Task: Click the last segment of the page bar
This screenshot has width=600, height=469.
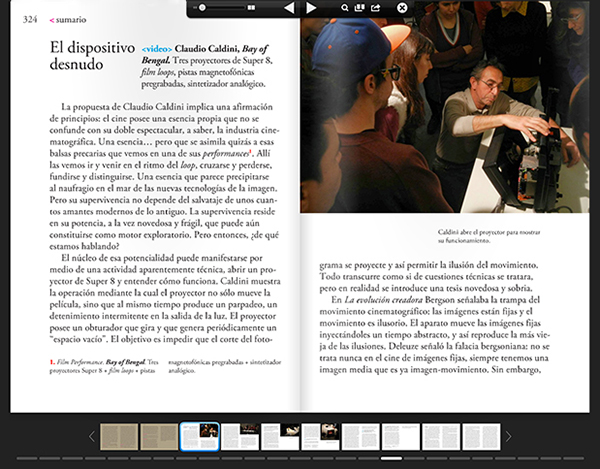Action: (x=573, y=458)
